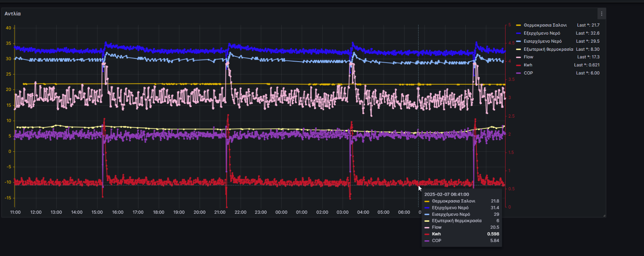Open color picker for Εξωτερική θερμοκρασία legend swatch
644x256 pixels.
518,49
